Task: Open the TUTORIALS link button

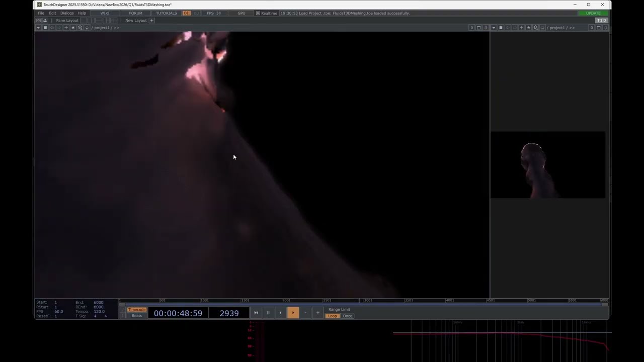Action: click(x=166, y=13)
